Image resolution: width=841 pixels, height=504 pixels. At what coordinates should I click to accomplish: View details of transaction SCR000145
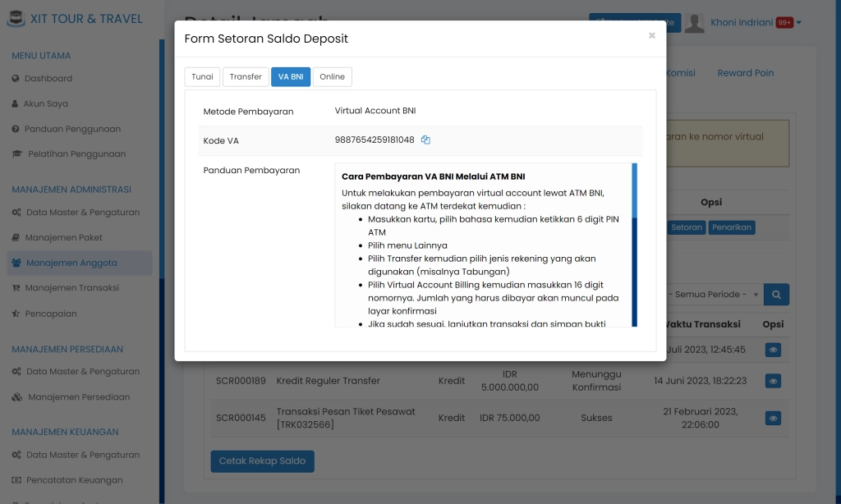tap(773, 418)
